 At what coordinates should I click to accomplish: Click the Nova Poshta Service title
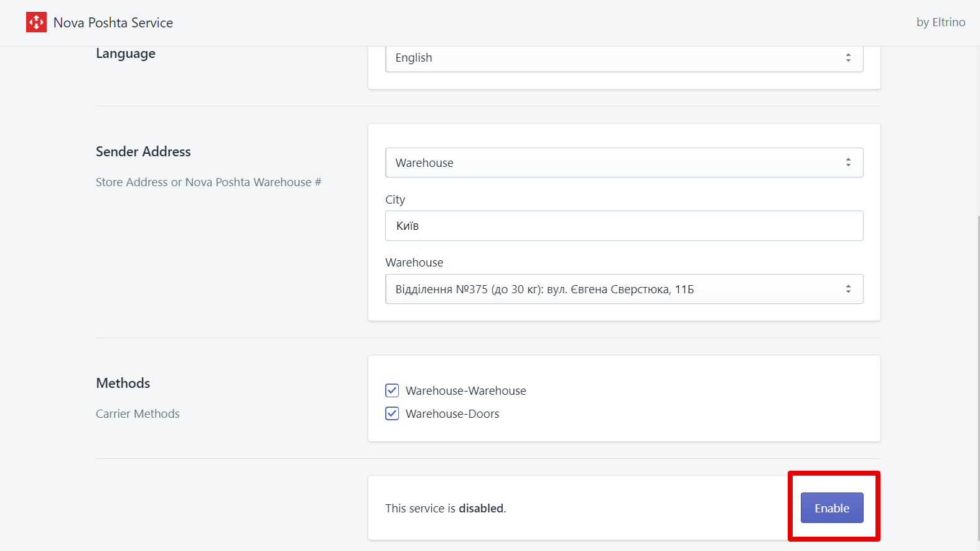click(113, 23)
